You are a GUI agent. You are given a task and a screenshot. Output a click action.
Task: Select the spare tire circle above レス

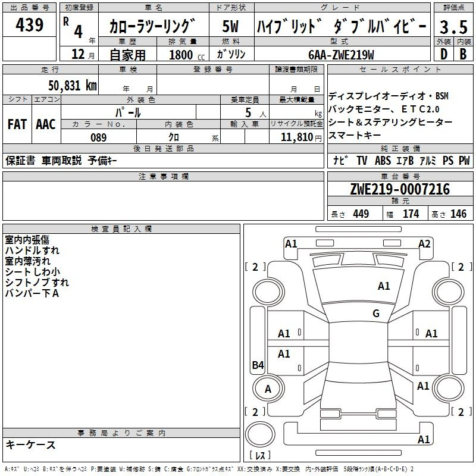pyautogui.click(x=260, y=434)
